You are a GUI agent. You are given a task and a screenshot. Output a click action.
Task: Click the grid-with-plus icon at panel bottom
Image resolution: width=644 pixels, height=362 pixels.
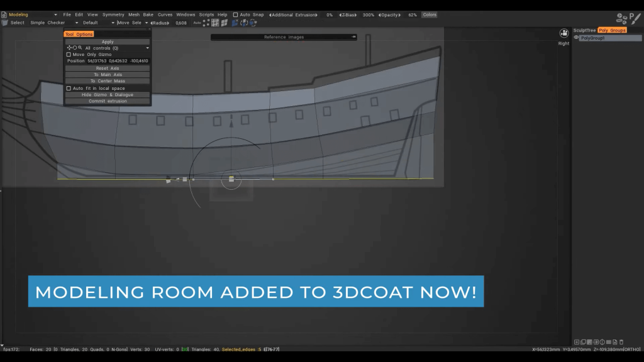[589, 342]
